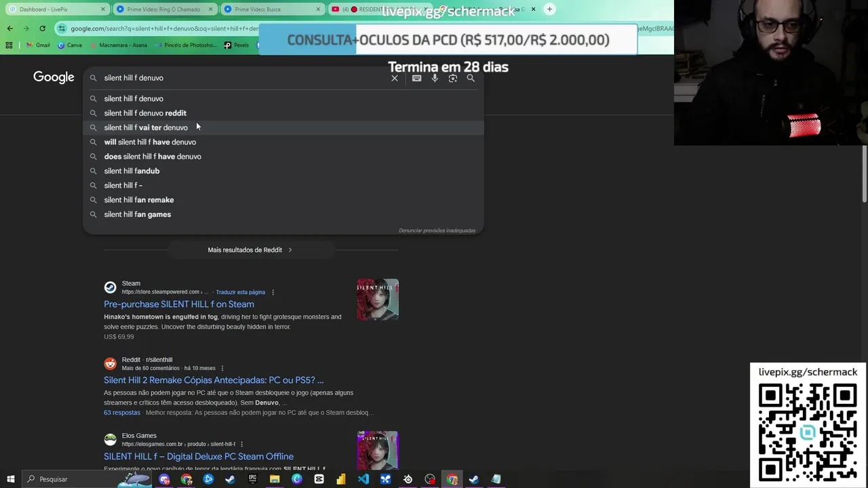The height and width of the screenshot is (488, 868).
Task: Go to the Google homepage via the logo
Action: coord(54,77)
